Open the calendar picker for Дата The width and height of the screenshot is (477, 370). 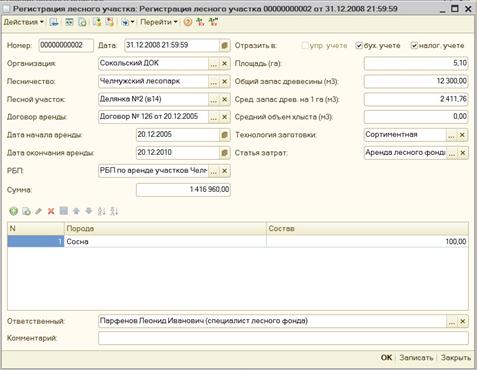pos(224,45)
